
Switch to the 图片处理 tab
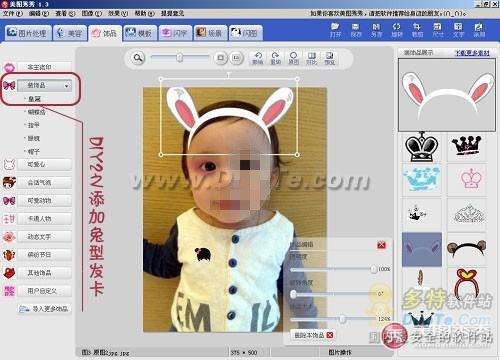coord(28,33)
